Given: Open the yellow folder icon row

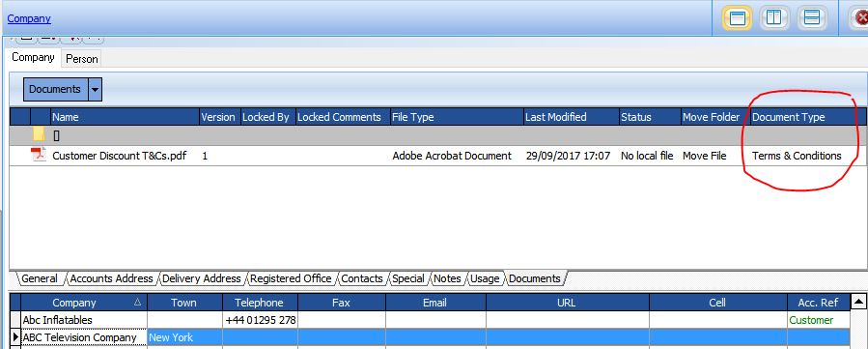Looking at the screenshot, I should tap(39, 134).
